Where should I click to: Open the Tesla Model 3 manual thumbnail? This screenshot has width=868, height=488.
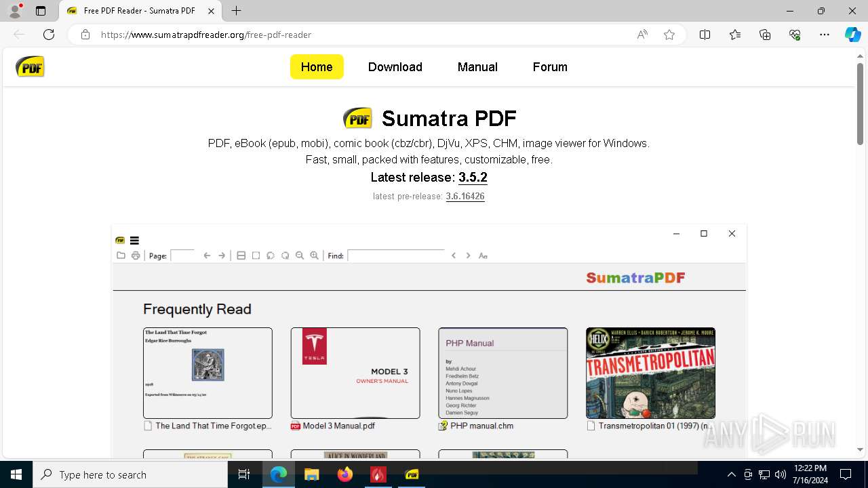click(355, 373)
